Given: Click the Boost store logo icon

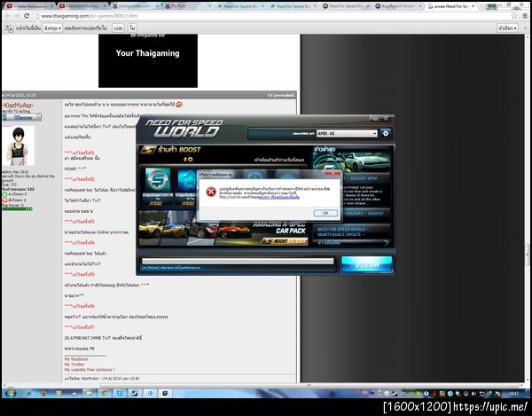Looking at the screenshot, I should (x=148, y=150).
